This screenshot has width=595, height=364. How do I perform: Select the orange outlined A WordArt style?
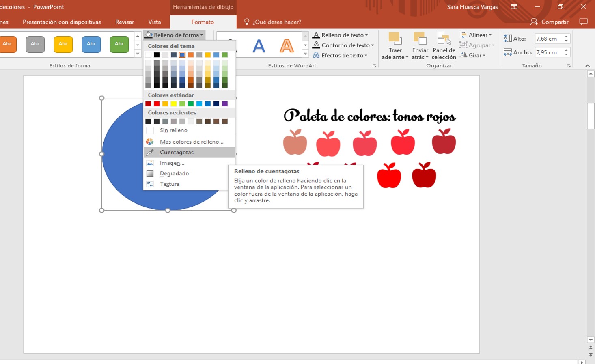(x=287, y=45)
